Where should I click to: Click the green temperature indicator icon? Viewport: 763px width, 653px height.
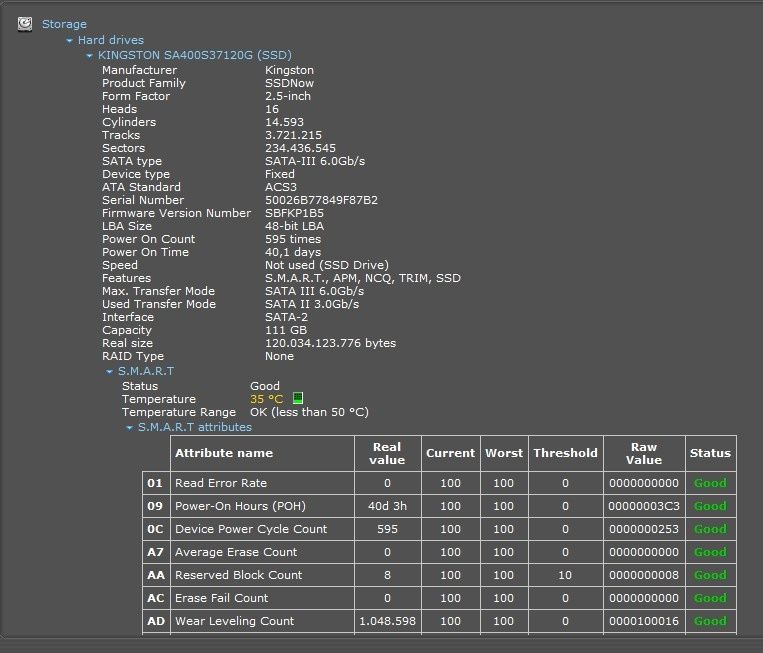coord(298,399)
